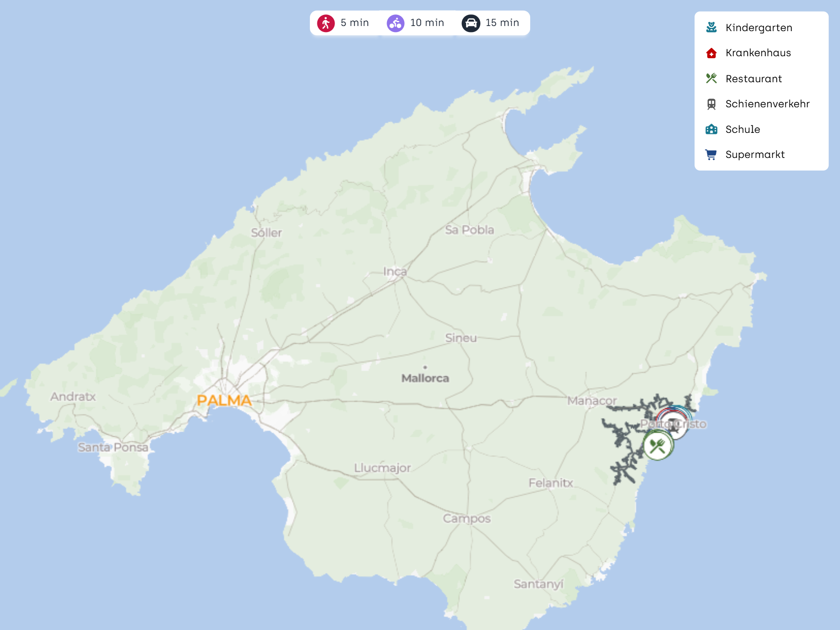Select the dark car travel icon
This screenshot has height=630, width=840.
click(471, 23)
